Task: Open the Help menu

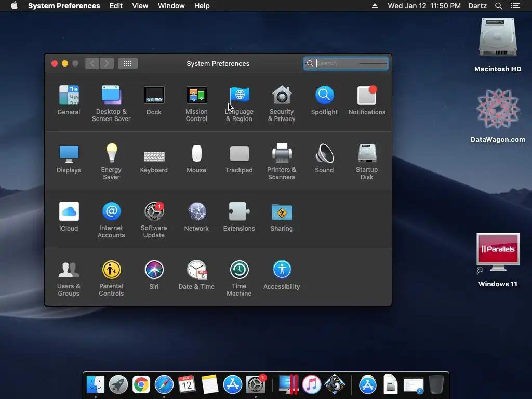Action: pos(202,6)
